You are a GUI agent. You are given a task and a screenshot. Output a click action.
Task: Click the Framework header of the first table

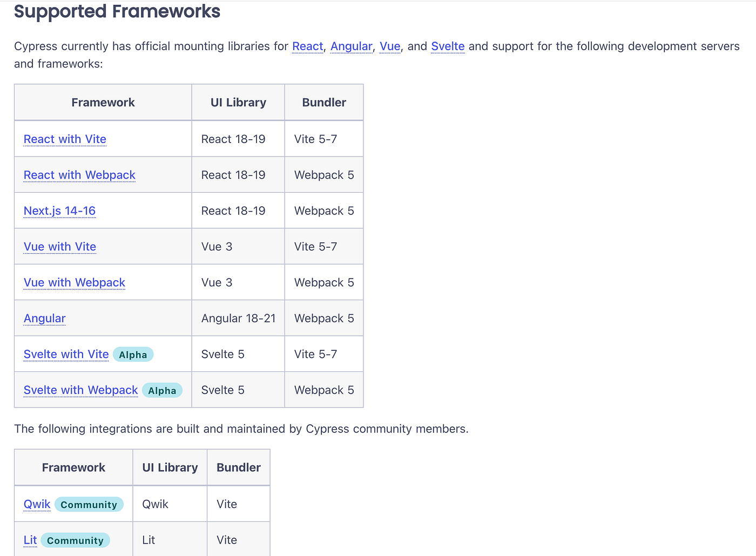click(103, 103)
